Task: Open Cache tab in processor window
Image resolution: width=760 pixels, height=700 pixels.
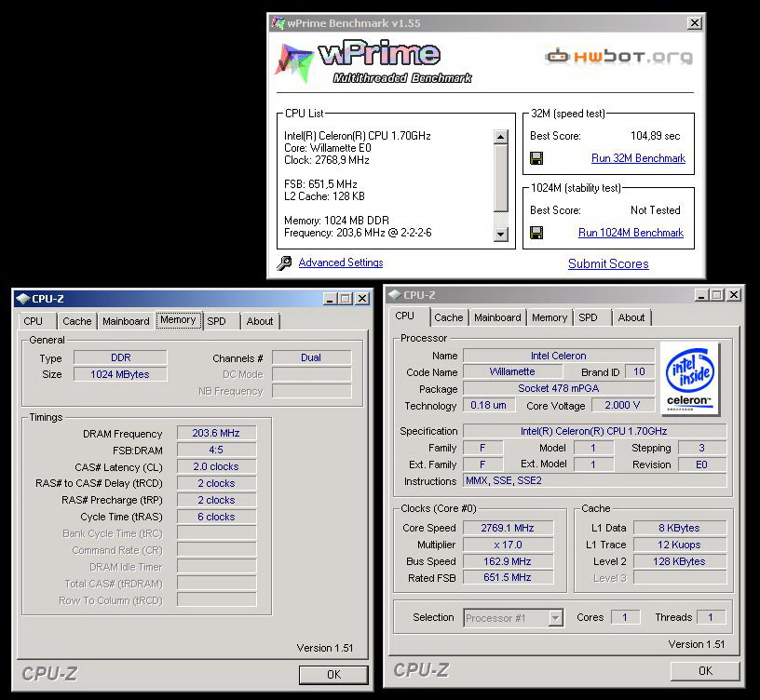Action: tap(449, 317)
